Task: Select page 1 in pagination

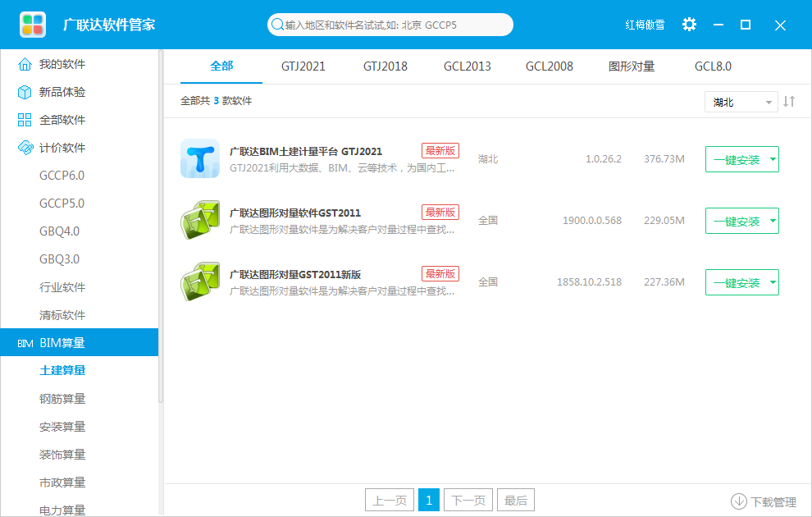Action: point(429,500)
